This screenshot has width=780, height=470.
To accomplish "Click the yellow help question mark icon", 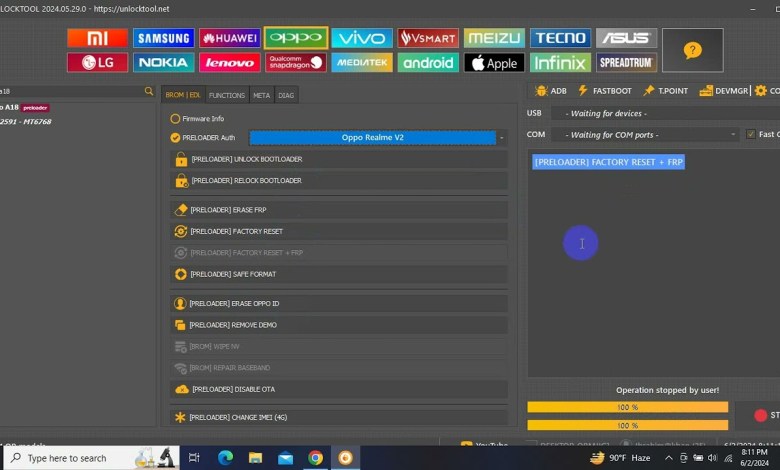I will (x=692, y=50).
